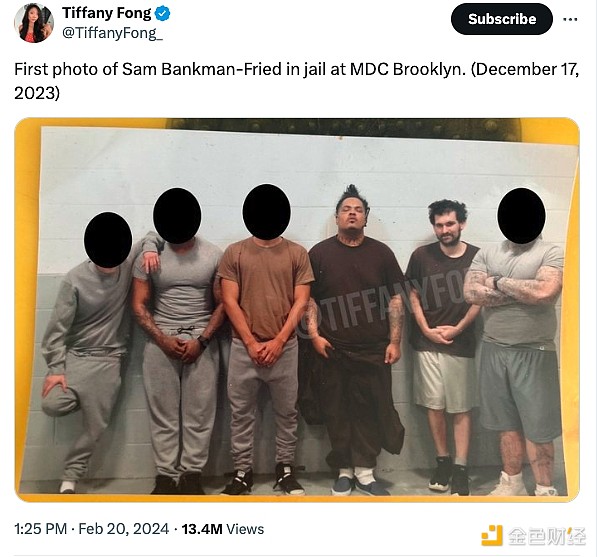
Task: Click "MDC Brooklyn" in the tweet text
Action: click(408, 69)
